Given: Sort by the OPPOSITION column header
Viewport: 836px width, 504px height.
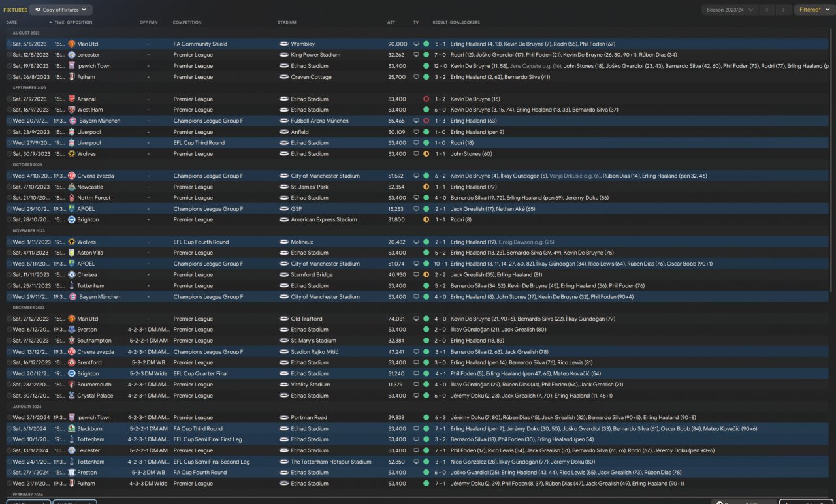Looking at the screenshot, I should 80,22.
